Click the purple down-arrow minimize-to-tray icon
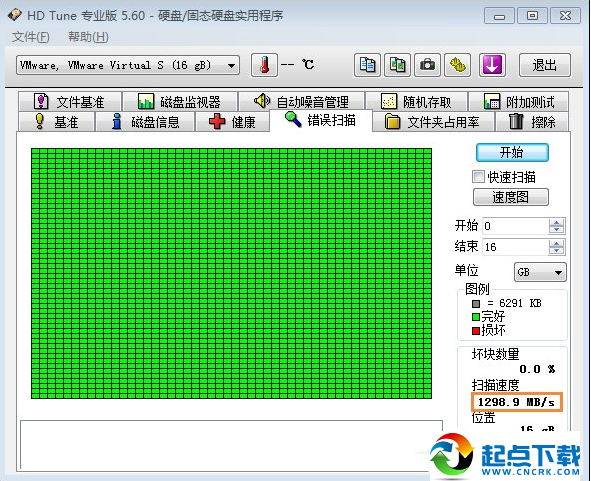The image size is (591, 481). pos(492,65)
